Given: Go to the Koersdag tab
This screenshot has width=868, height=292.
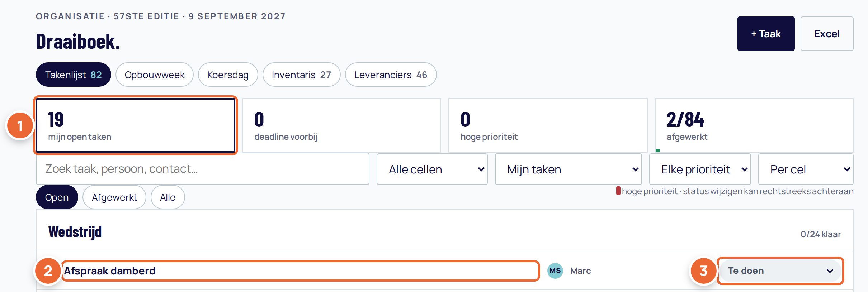Looking at the screenshot, I should pyautogui.click(x=228, y=75).
